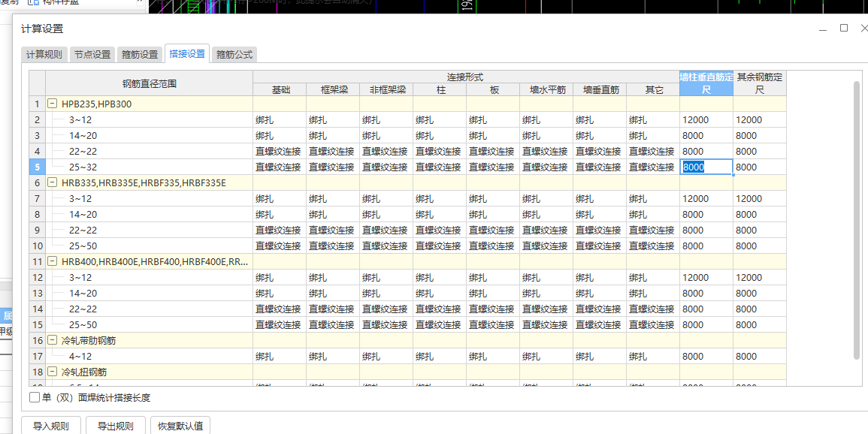This screenshot has height=434, width=868.
Task: Click the 导出规则 button
Action: [x=116, y=426]
